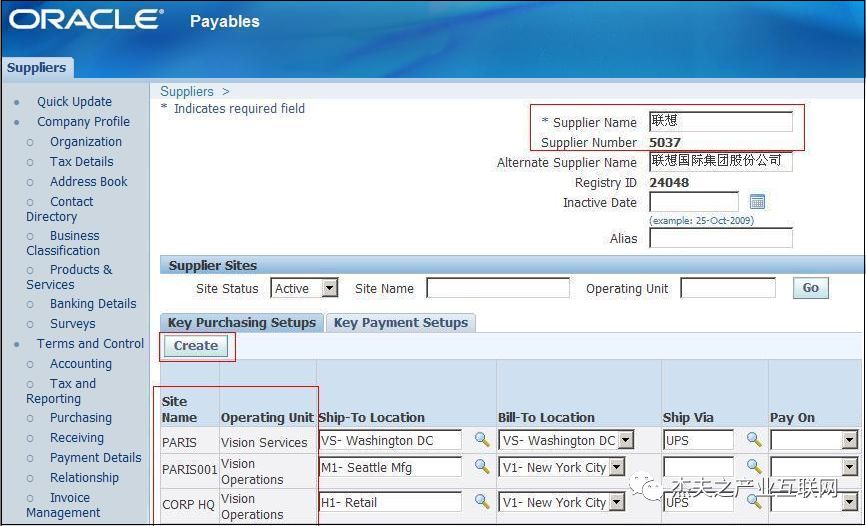Click the PARIS site name cell
The width and height of the screenshot is (866, 526).
179,443
